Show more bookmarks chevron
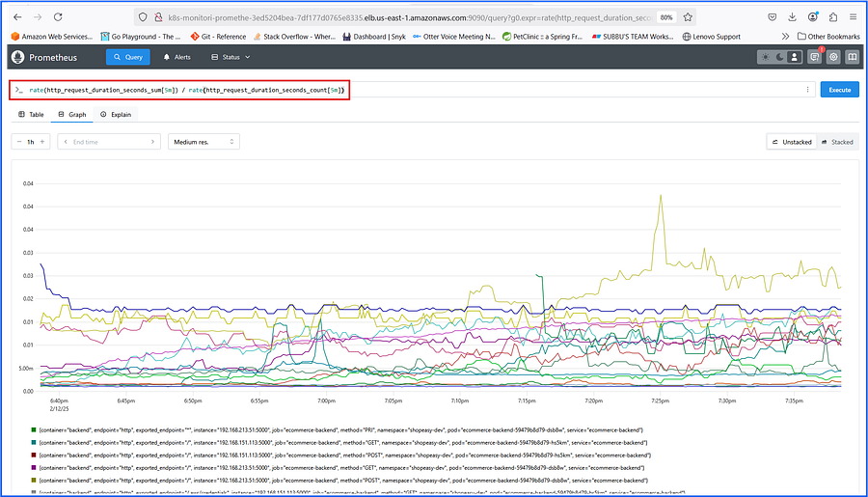The image size is (868, 497). pyautogui.click(x=785, y=37)
